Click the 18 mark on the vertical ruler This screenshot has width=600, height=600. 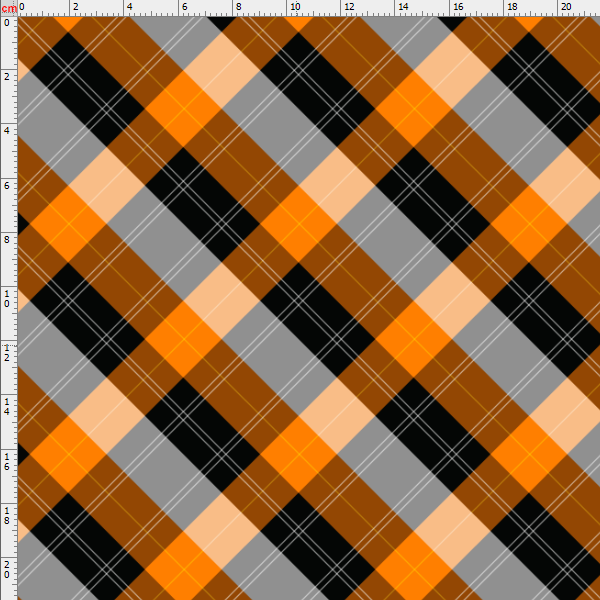[7, 516]
